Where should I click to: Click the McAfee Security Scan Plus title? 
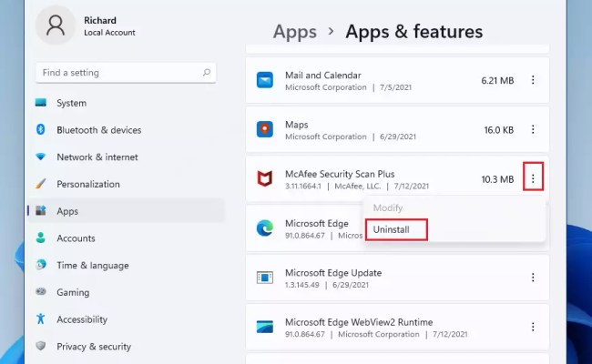340,174
